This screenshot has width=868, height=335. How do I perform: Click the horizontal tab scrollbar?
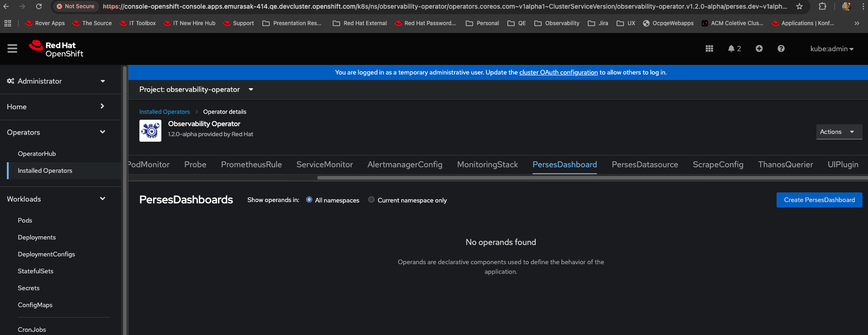[x=592, y=178]
